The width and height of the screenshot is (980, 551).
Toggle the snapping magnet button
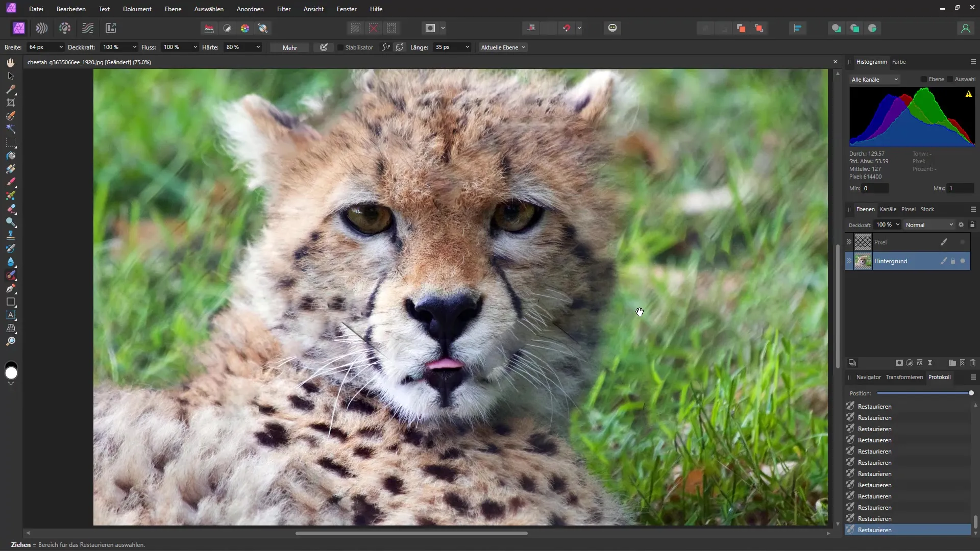point(567,28)
